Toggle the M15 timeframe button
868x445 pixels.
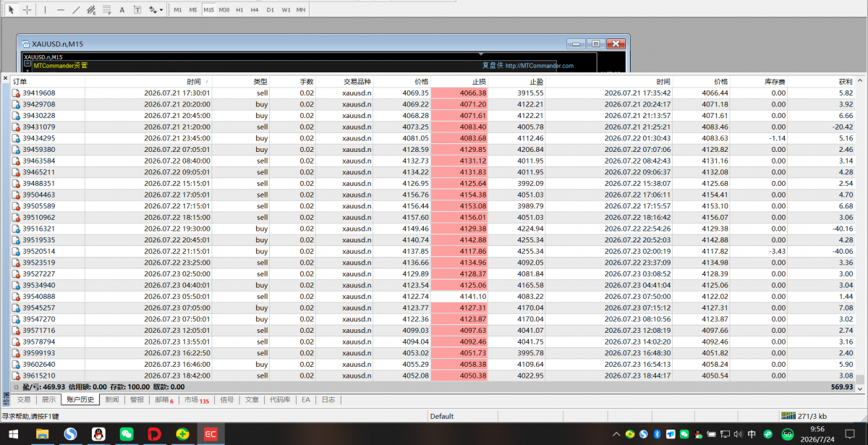click(208, 10)
